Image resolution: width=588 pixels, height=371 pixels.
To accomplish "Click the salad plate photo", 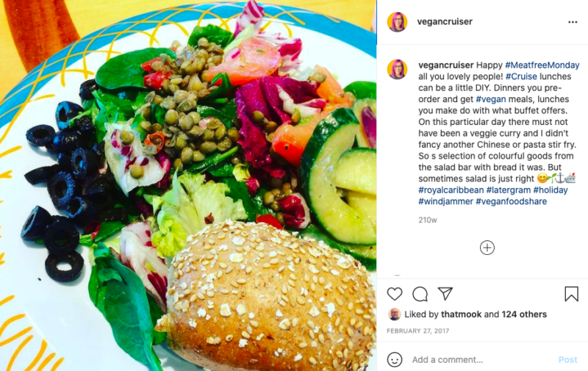I will tap(188, 185).
